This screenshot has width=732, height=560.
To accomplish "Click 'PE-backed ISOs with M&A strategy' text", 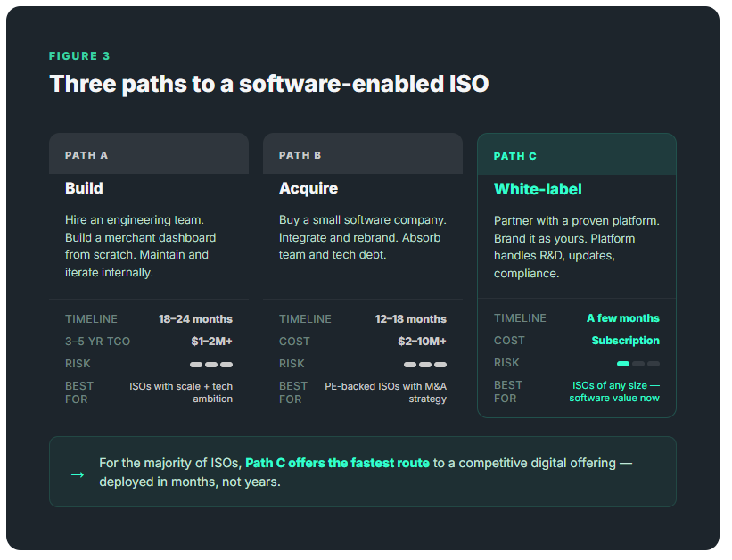I will pyautogui.click(x=385, y=392).
